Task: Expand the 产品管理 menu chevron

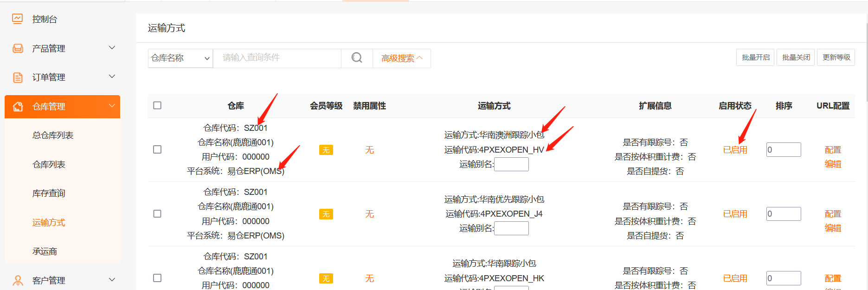Action: coord(112,48)
